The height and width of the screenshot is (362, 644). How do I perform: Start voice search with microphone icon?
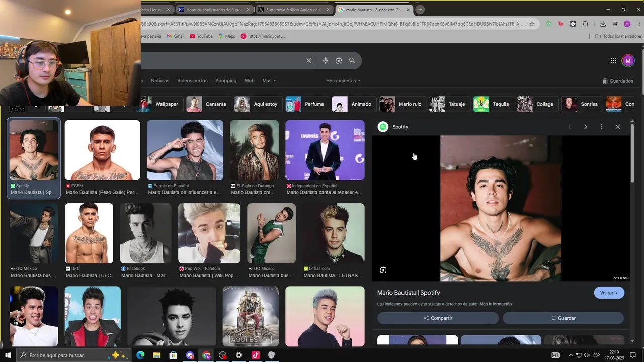point(325,61)
